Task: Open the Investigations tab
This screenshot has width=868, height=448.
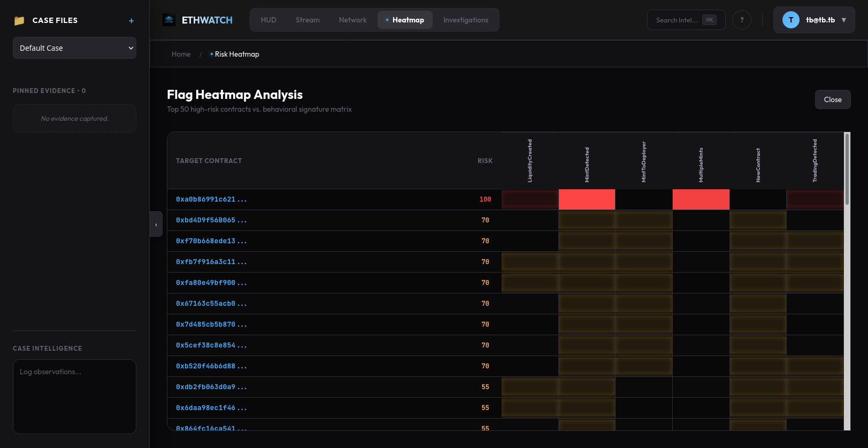Action: pos(466,20)
